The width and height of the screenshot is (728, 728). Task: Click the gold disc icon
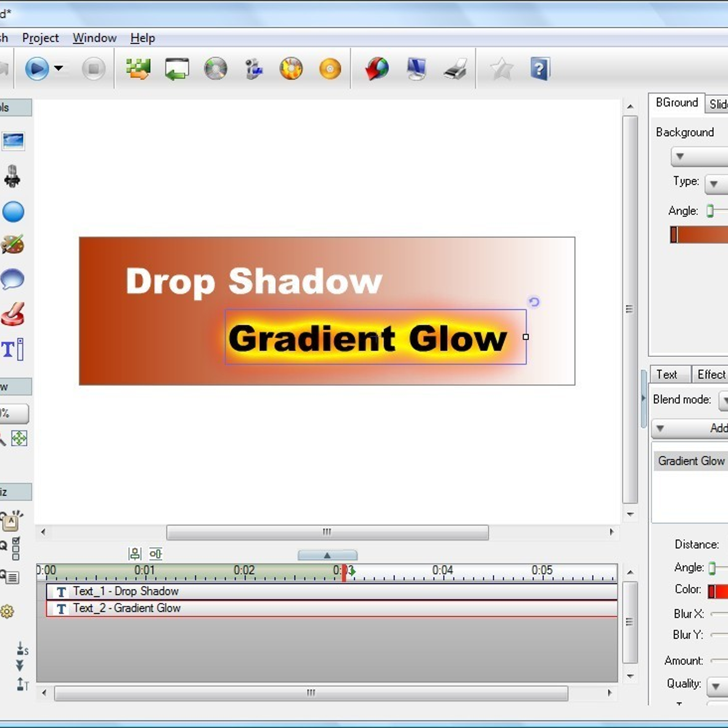pos(330,69)
